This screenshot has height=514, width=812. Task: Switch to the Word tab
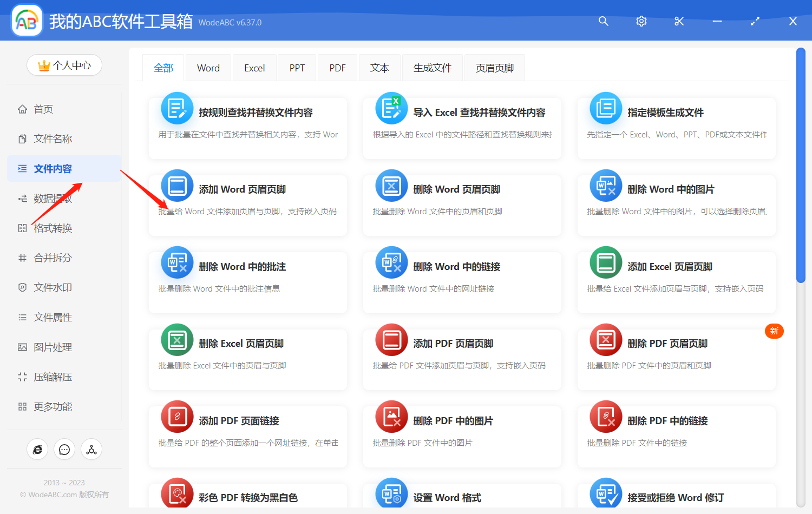point(208,67)
